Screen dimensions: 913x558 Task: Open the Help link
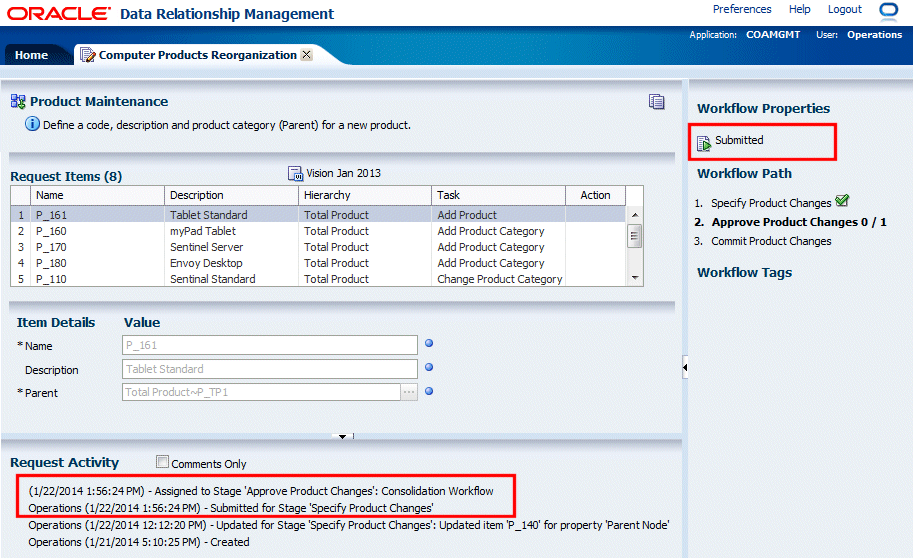point(799,9)
